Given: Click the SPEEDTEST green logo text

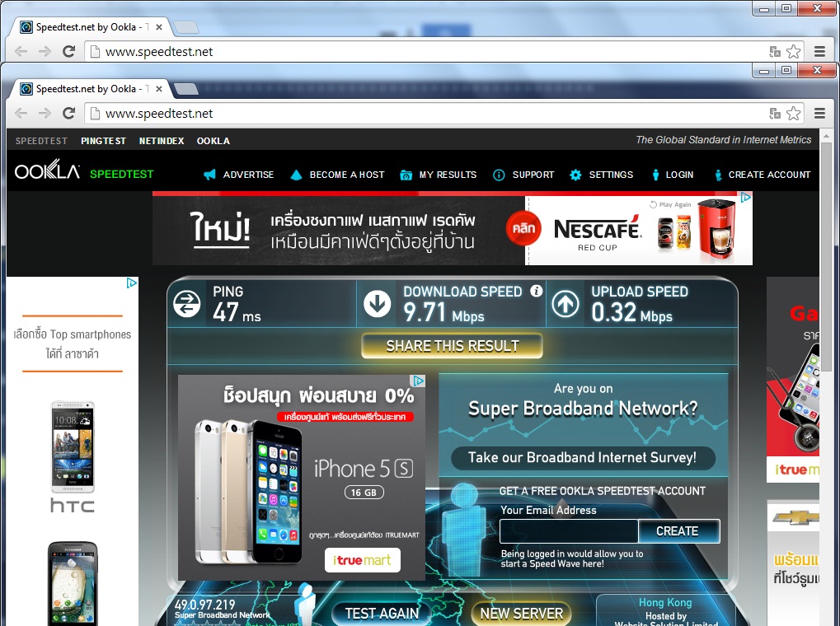Looking at the screenshot, I should tap(122, 174).
